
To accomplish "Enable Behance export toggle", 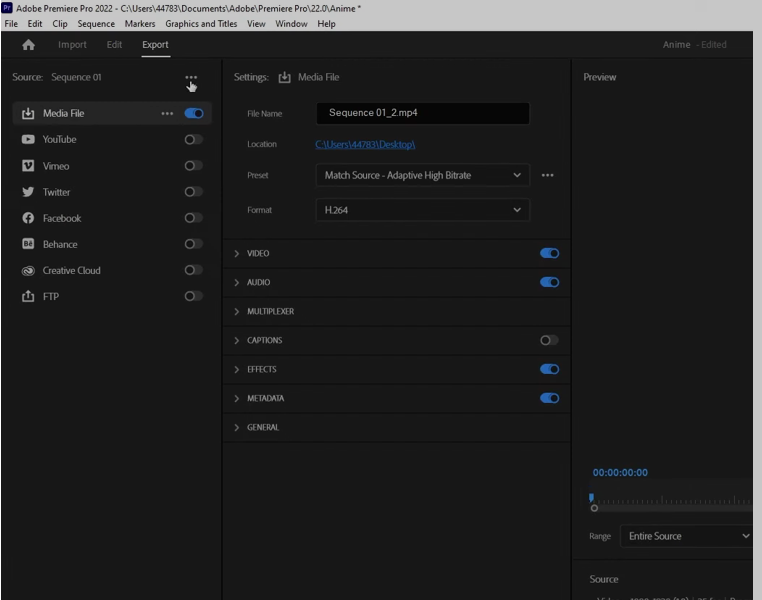I will click(193, 244).
